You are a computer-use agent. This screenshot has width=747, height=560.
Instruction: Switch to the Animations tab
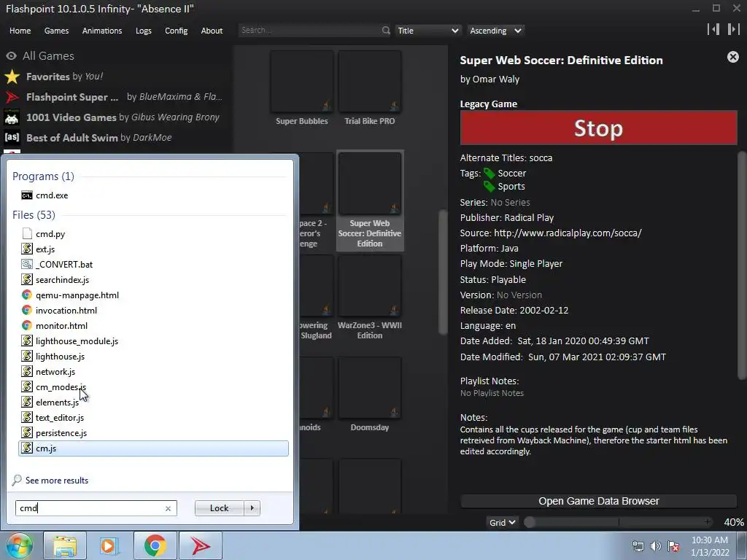pos(102,31)
